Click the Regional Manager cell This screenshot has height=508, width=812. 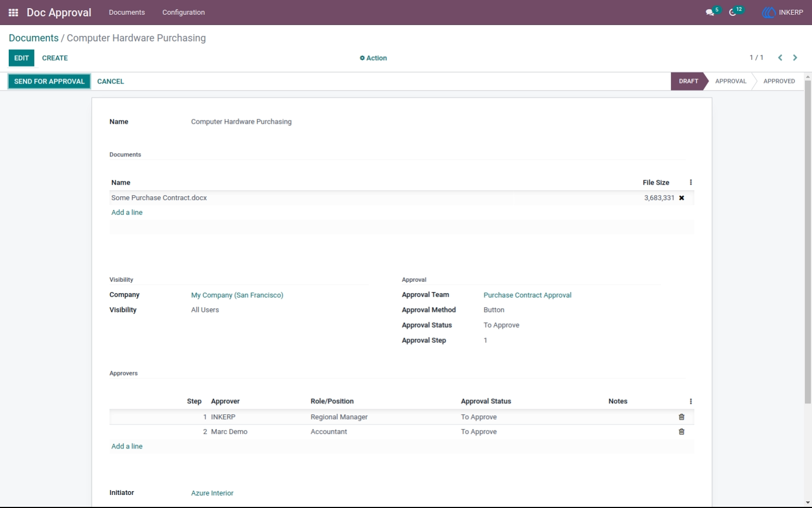click(x=339, y=417)
